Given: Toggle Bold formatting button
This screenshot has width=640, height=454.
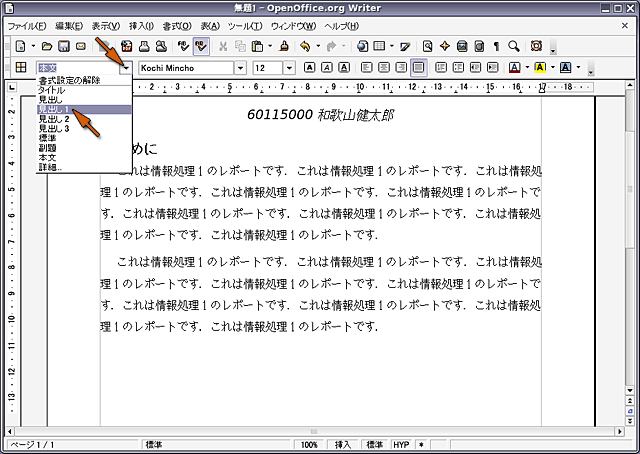Looking at the screenshot, I should pos(309,67).
